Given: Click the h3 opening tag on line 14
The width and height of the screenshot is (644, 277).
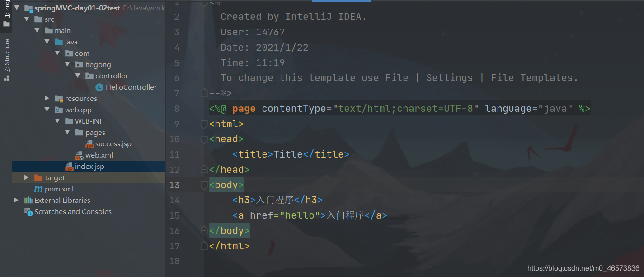Looking at the screenshot, I should coord(244,200).
